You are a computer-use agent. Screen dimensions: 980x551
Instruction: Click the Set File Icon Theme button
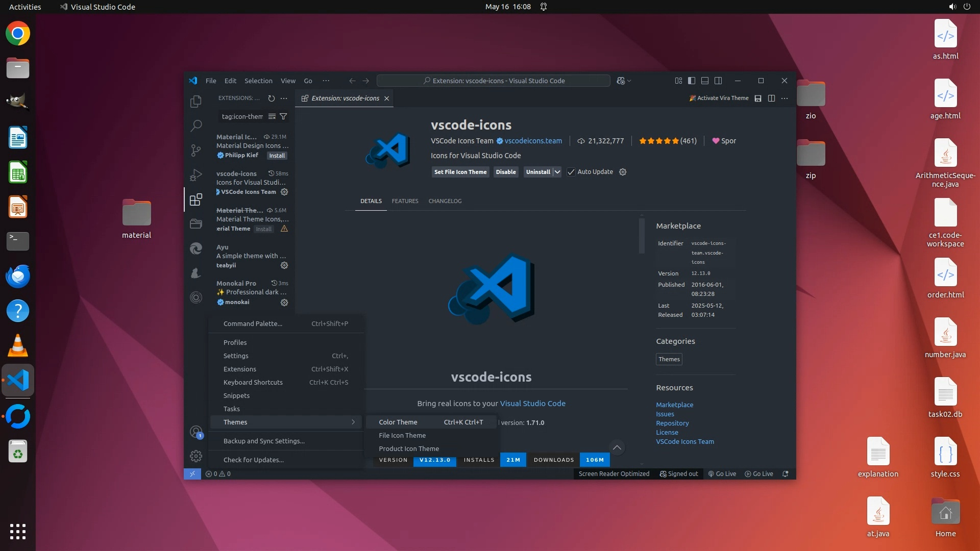point(460,172)
